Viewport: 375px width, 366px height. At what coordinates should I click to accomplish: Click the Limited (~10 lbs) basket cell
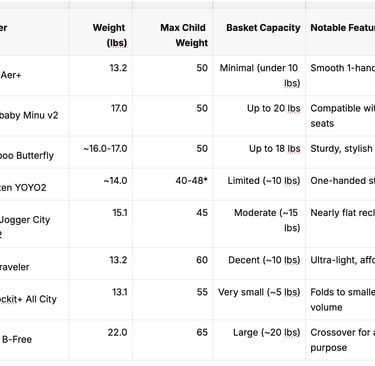click(259, 184)
